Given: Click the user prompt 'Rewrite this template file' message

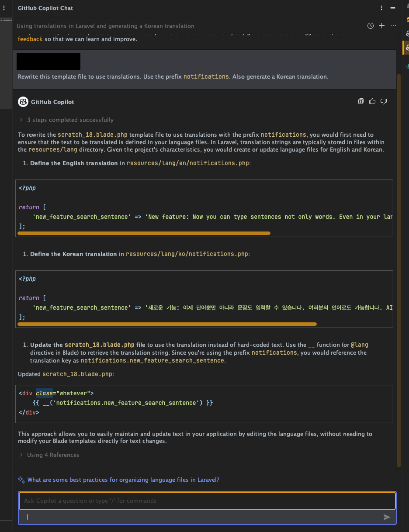Looking at the screenshot, I should click(173, 76).
